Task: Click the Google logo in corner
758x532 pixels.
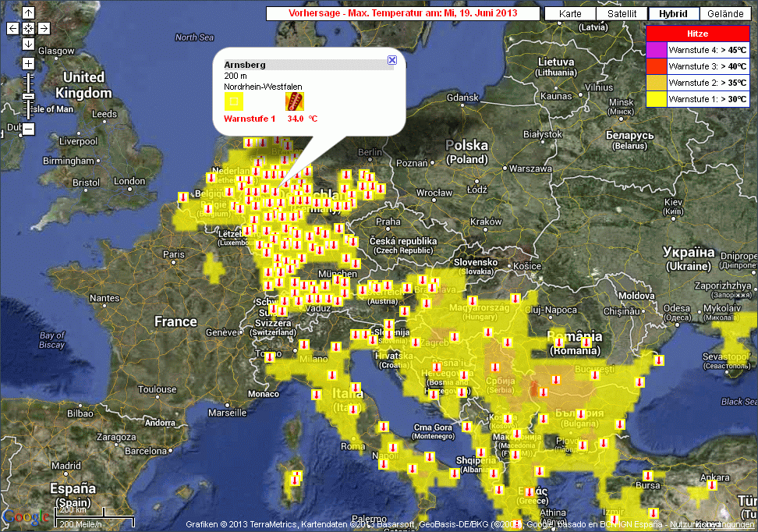Action: tap(25, 517)
